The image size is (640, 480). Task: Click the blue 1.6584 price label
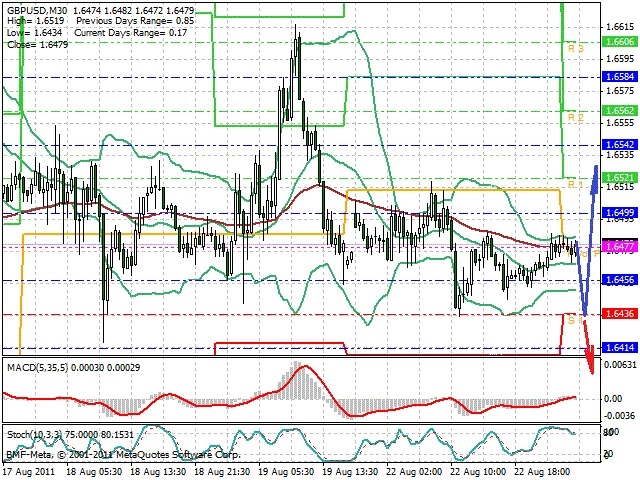(620, 77)
